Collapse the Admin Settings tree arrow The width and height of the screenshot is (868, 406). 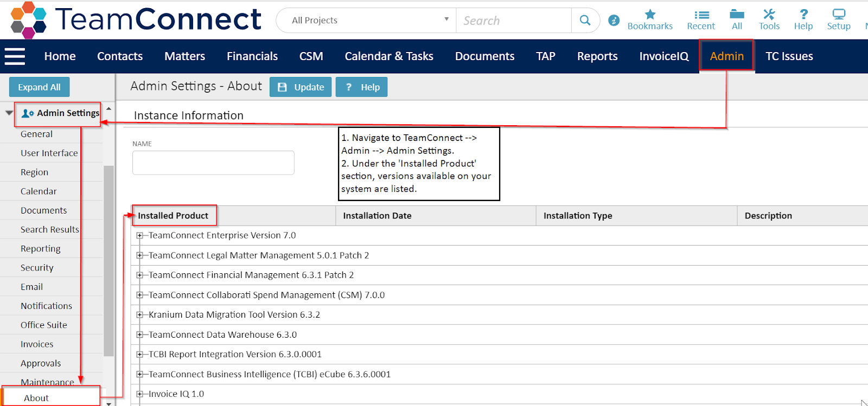pyautogui.click(x=9, y=113)
